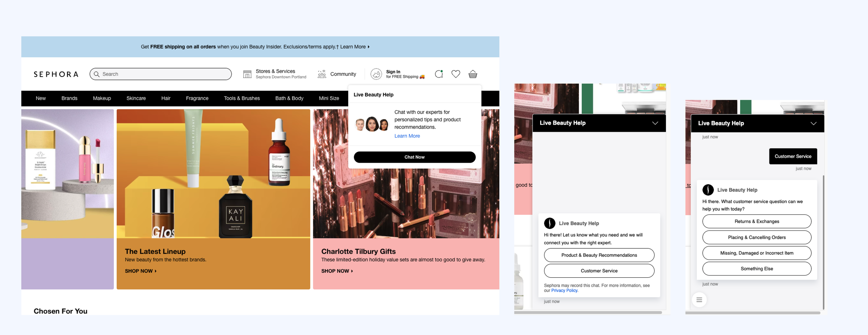The height and width of the screenshot is (335, 868).
Task: Open the hamburger menu in right chat
Action: [x=699, y=300]
